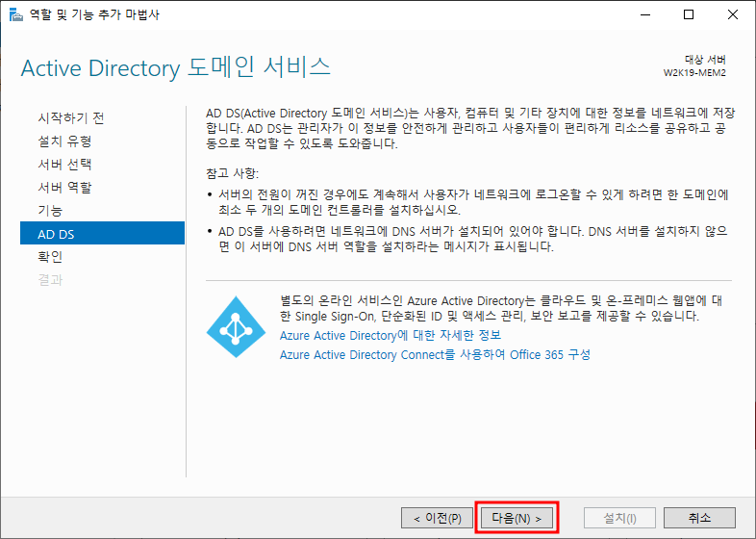Select the 설치 유형 wizard step
The height and width of the screenshot is (539, 756).
64,141
